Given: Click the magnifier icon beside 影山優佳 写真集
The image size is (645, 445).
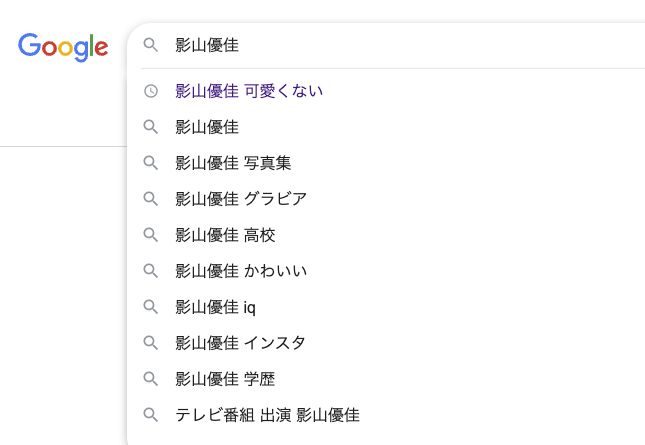Looking at the screenshot, I should [x=151, y=163].
